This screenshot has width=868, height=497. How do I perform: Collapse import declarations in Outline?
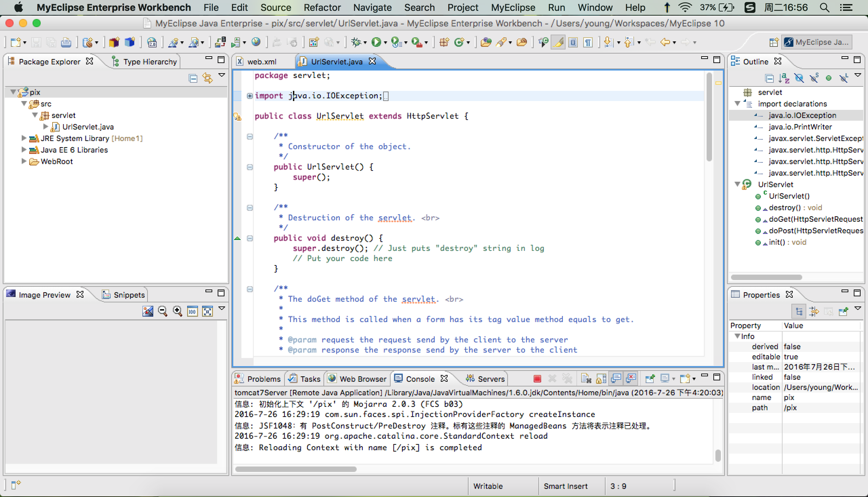click(x=737, y=103)
